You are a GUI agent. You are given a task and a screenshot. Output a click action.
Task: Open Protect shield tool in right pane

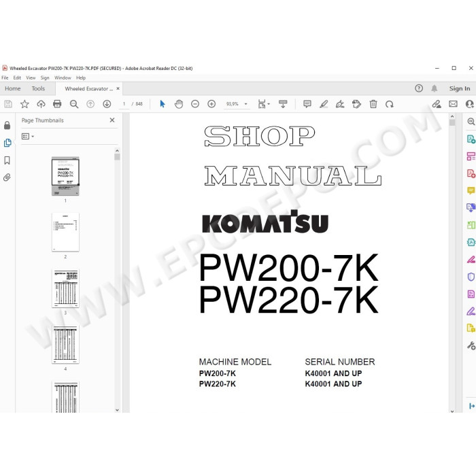(471, 277)
